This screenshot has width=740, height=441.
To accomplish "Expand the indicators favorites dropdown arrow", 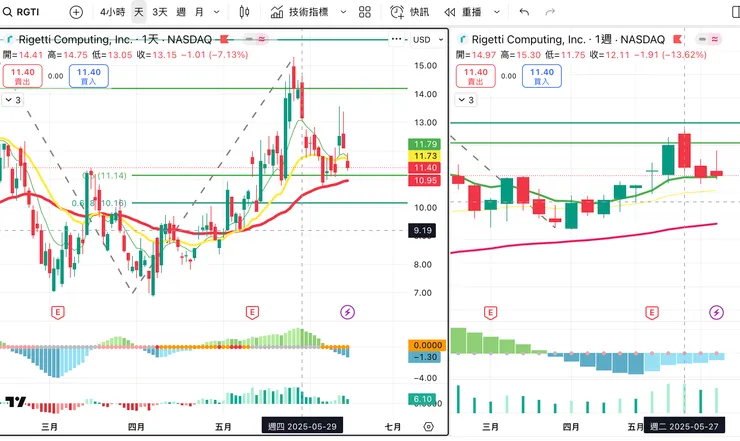I will pos(344,12).
